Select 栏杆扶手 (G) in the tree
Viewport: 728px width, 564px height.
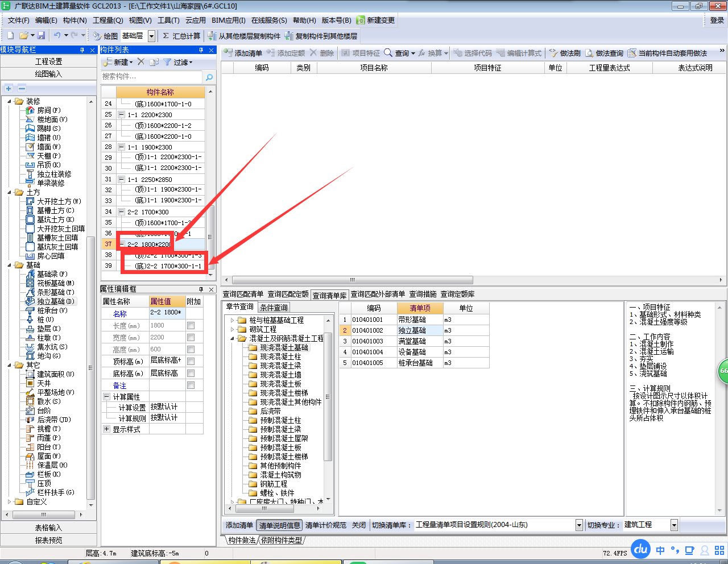55,492
